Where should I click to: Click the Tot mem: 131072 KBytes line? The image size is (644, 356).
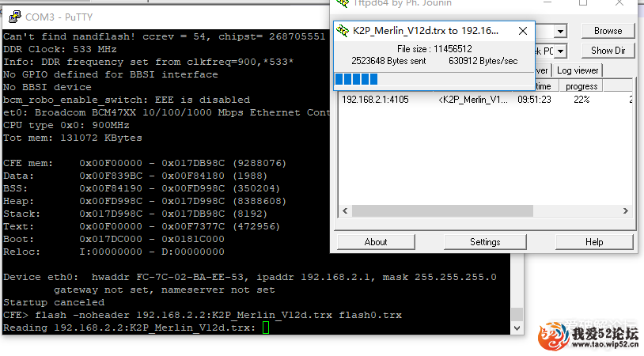pos(73,138)
